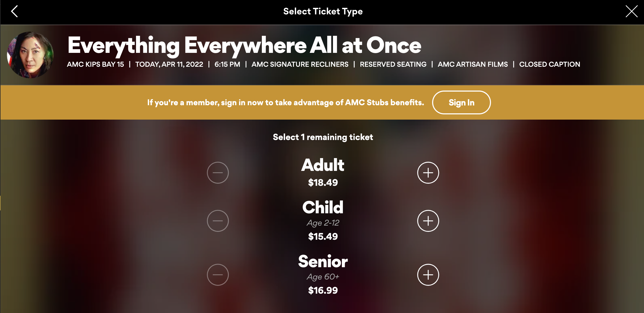
Task: Click the 6:15 PM showtime text
Action: point(227,64)
